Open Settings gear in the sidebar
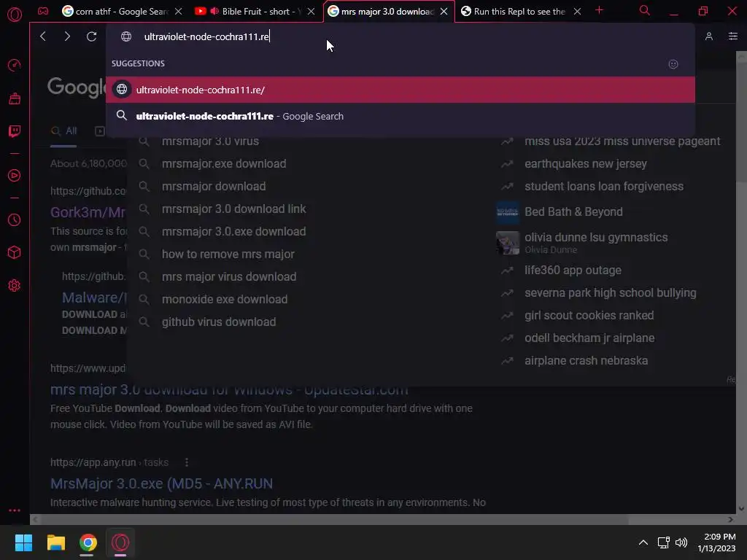This screenshot has height=560, width=747. (x=15, y=285)
